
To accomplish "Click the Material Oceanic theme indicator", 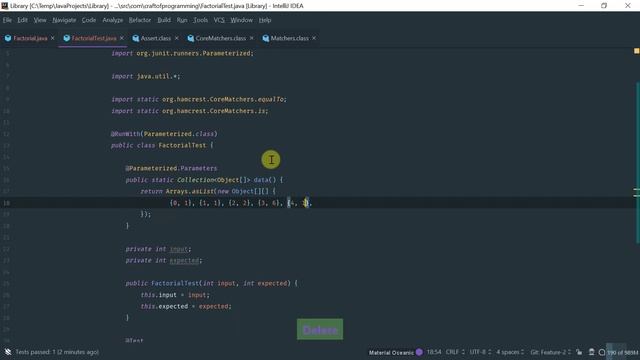I will click(396, 352).
